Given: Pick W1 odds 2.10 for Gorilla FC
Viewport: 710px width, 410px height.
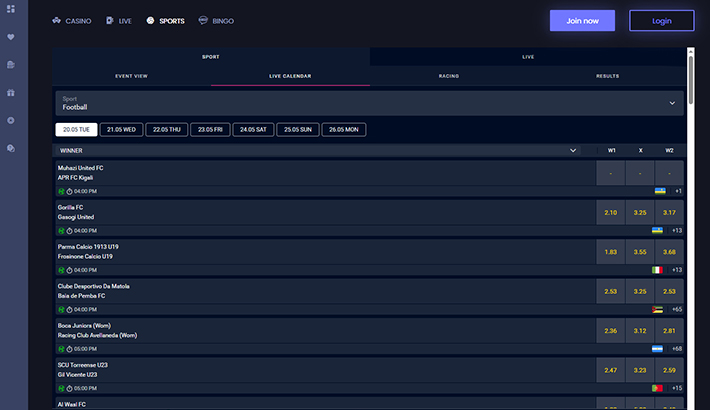Looking at the screenshot, I should [610, 212].
